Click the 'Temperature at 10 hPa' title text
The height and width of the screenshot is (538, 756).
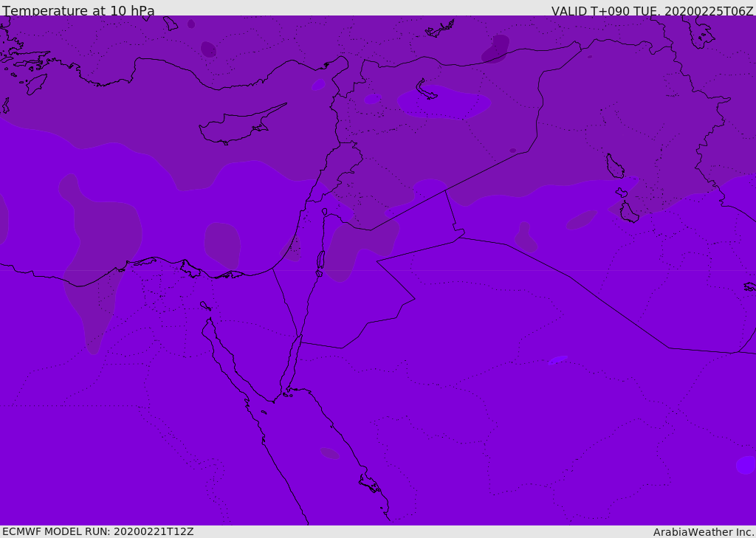[78, 10]
